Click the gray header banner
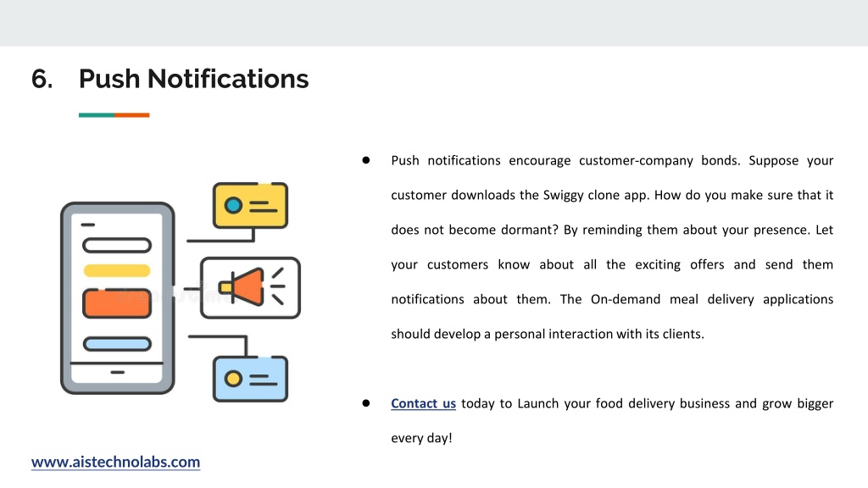The height and width of the screenshot is (488, 868). [434, 23]
